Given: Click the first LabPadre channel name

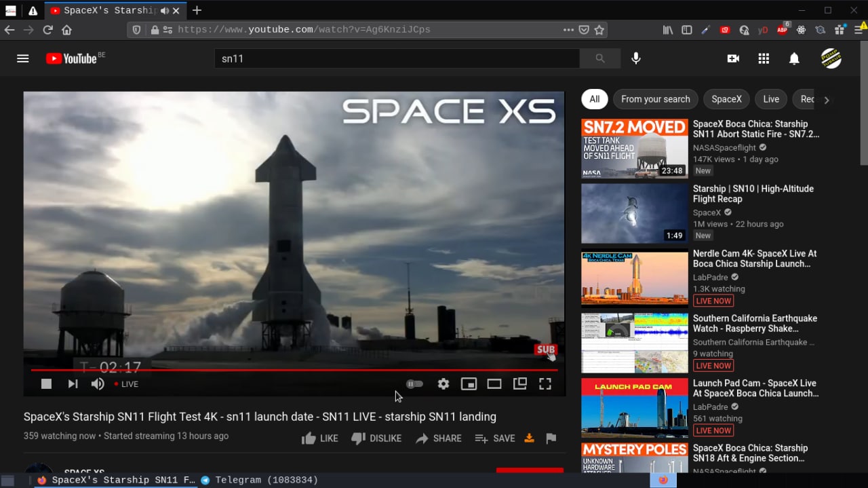Looking at the screenshot, I should point(711,277).
